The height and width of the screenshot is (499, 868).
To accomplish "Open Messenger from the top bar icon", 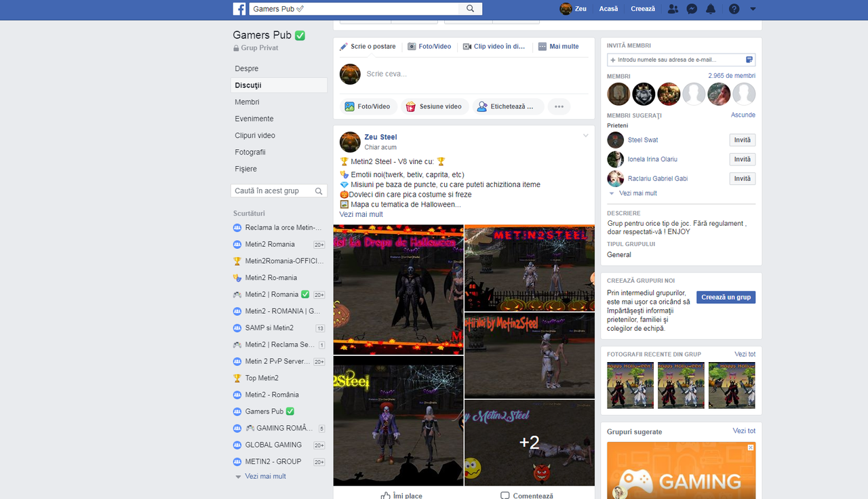I will point(692,8).
